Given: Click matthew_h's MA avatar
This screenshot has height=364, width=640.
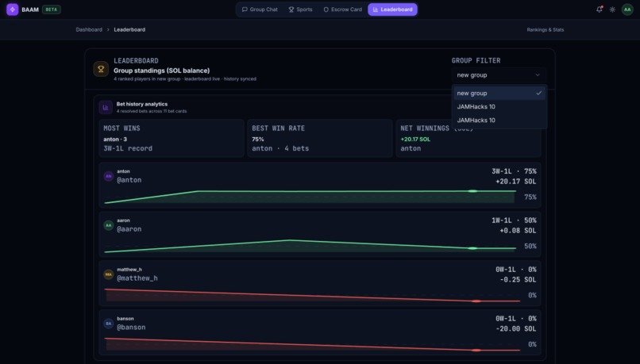Looking at the screenshot, I should [x=109, y=274].
